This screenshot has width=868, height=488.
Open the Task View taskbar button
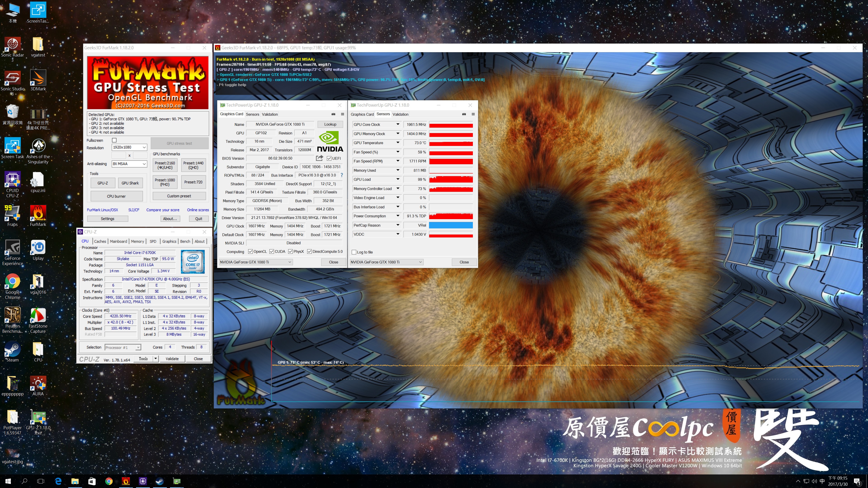pyautogui.click(x=41, y=481)
